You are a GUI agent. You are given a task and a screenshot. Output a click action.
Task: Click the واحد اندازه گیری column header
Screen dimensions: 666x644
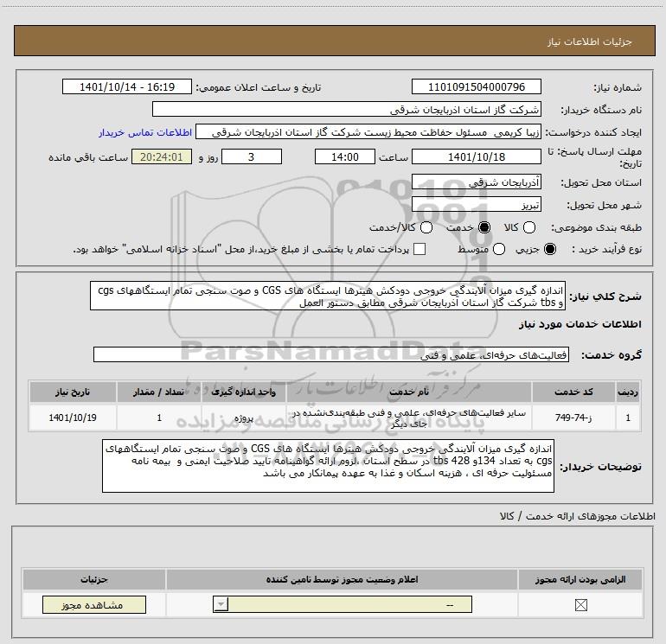243,392
